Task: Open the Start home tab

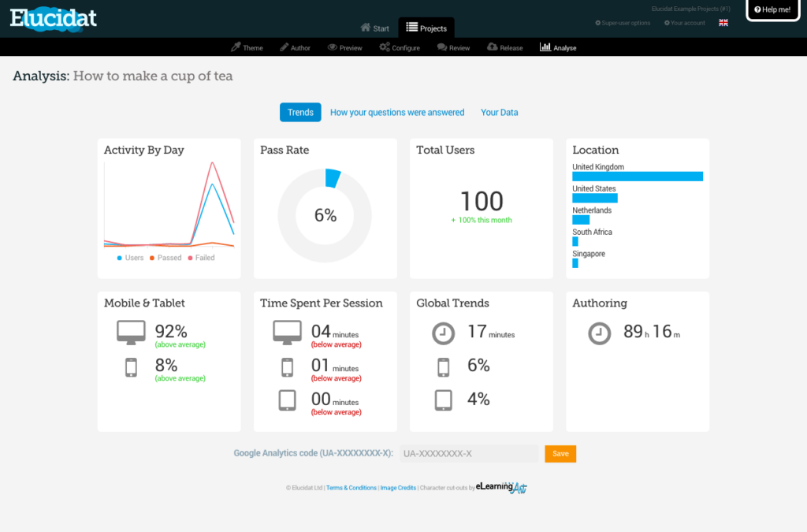Action: 375,28
